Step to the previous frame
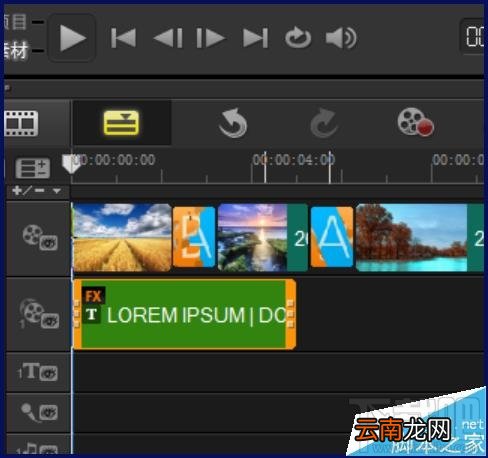The width and height of the screenshot is (488, 458). point(168,38)
